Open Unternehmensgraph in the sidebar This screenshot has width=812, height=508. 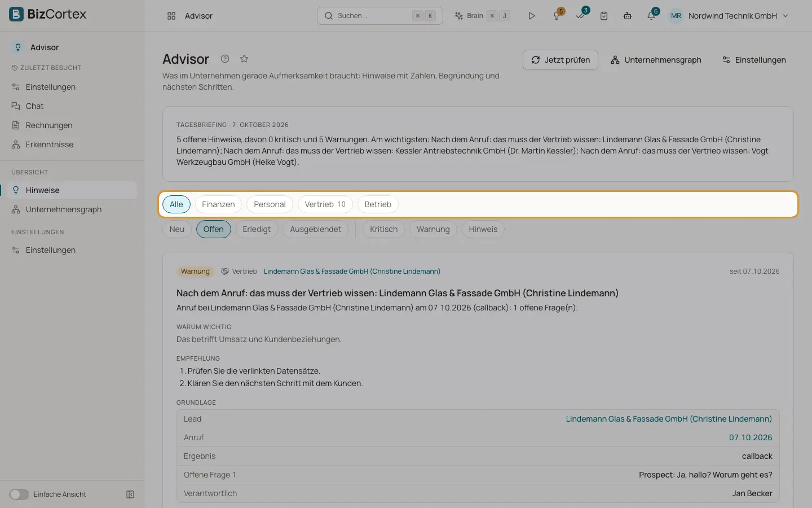pos(72,209)
